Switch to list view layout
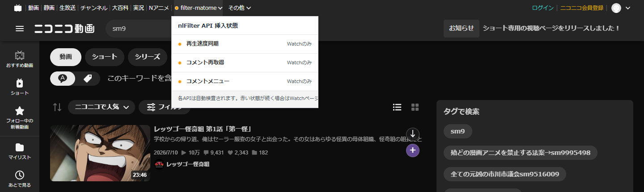Screen dimensions: 644x192 397,107
